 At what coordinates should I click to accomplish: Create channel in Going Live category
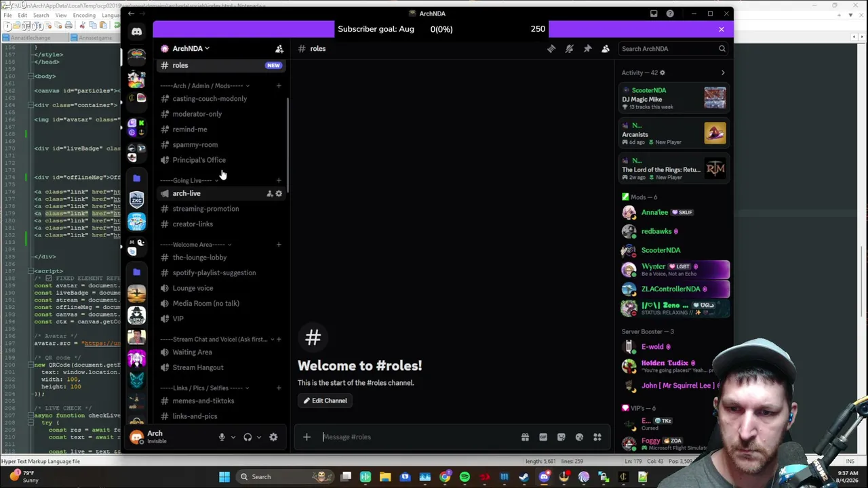[279, 181]
